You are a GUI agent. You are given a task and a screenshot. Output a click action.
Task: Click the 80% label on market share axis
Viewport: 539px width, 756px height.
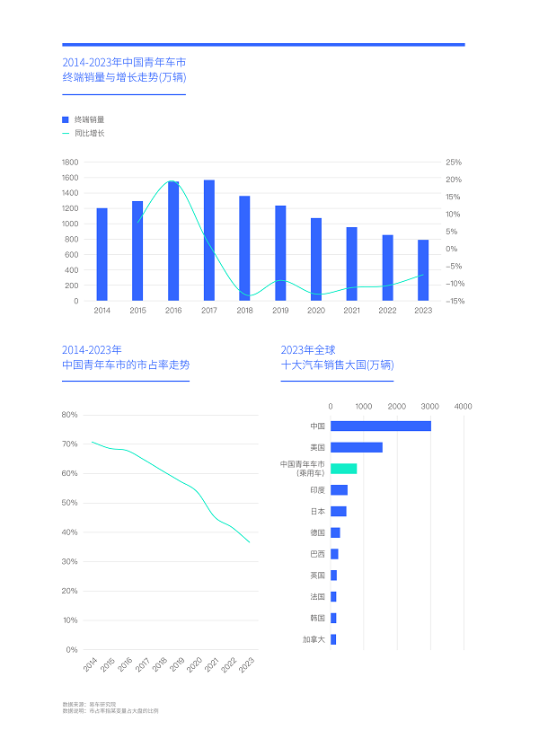69,415
